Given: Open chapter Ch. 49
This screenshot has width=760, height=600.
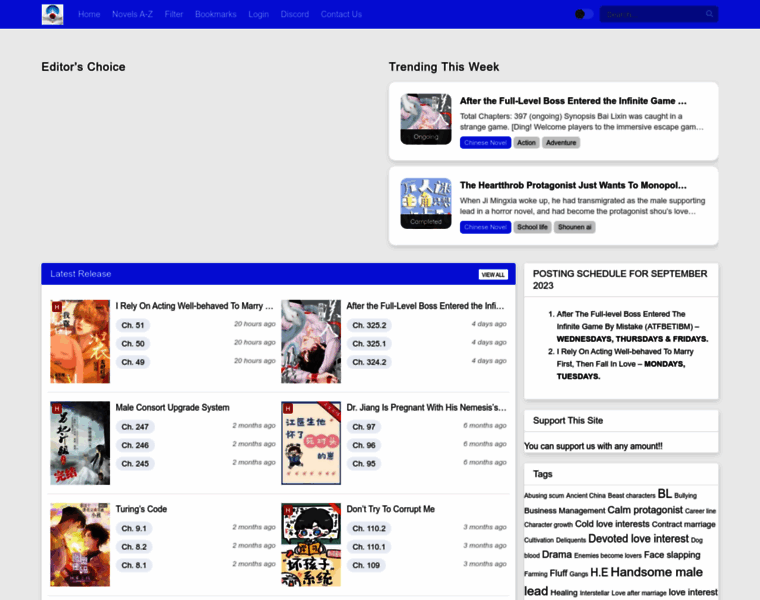Looking at the screenshot, I should pyautogui.click(x=133, y=362).
